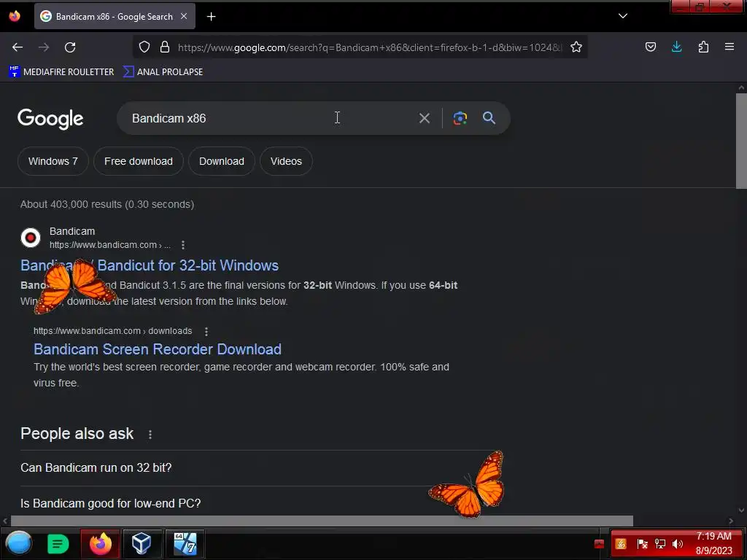Image resolution: width=747 pixels, height=560 pixels.
Task: Click the magnifying glass search button
Action: pyautogui.click(x=489, y=118)
